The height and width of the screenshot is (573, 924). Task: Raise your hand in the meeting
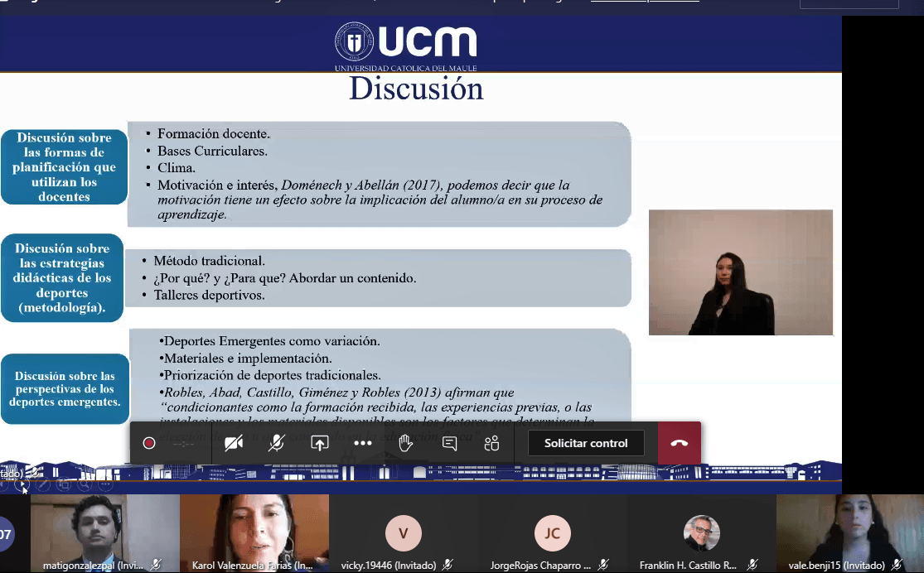coord(405,443)
